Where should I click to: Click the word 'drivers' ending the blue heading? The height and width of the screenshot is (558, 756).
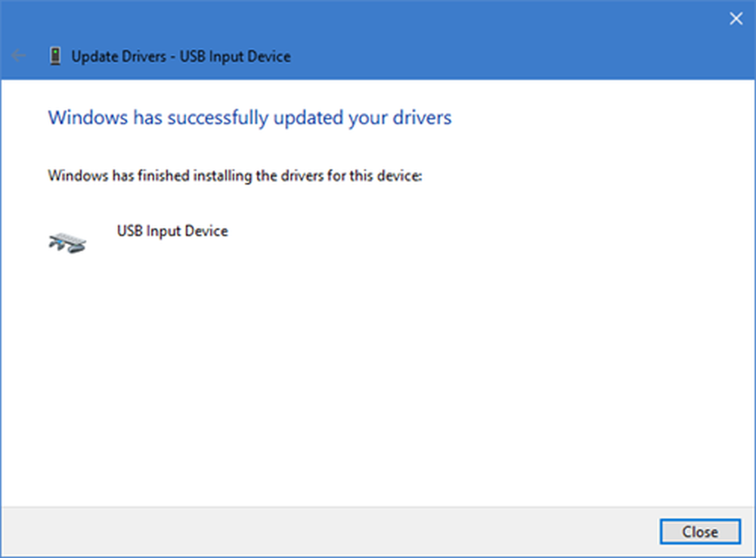tap(424, 118)
